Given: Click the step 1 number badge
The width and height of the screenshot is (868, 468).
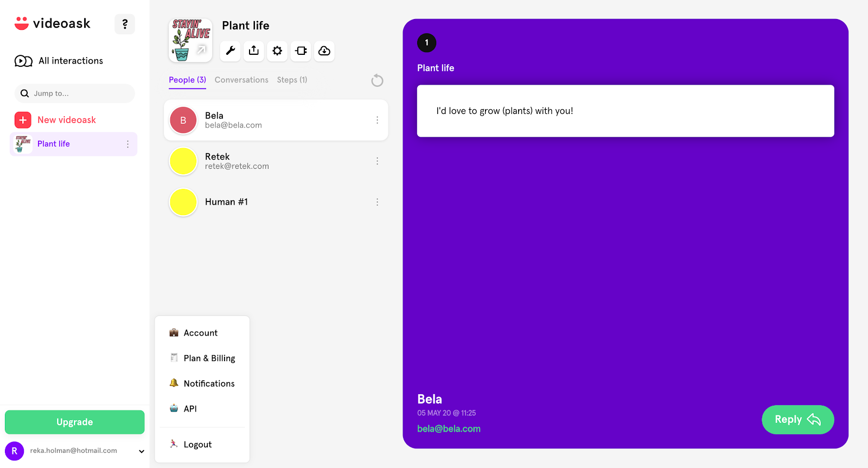Looking at the screenshot, I should point(427,43).
